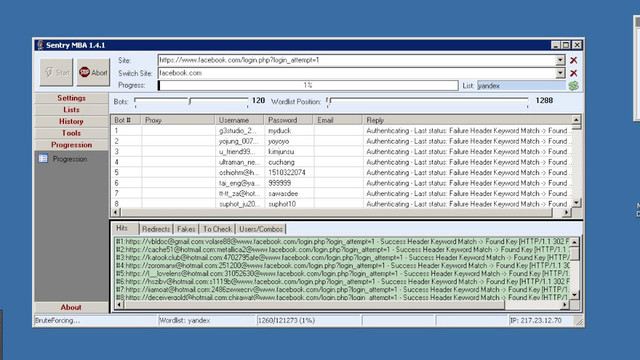Click the Wordlist Position slider handle

[329, 100]
